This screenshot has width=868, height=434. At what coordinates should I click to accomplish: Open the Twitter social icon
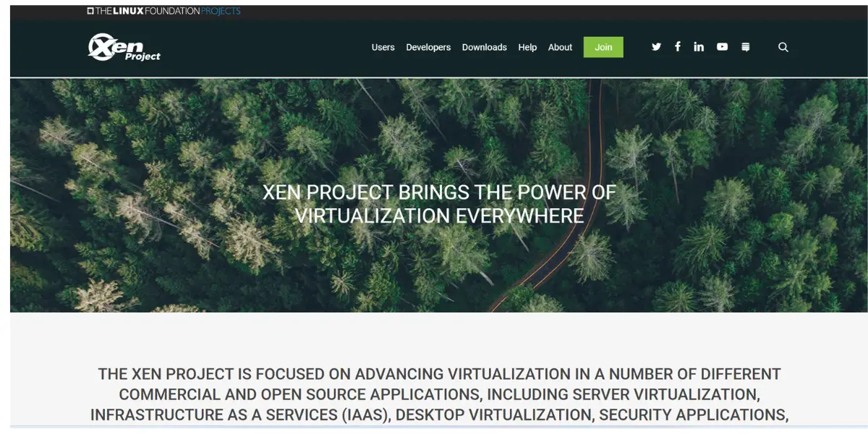coord(656,47)
